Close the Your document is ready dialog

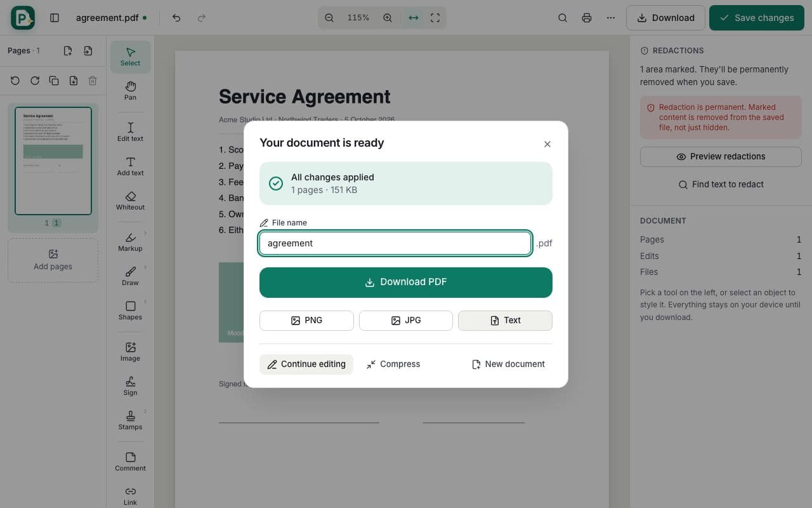coord(547,144)
